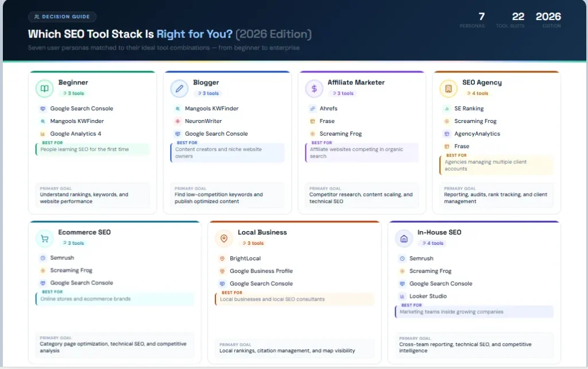Click 'Online stores and ecommerce brands' box

[x=115, y=299]
